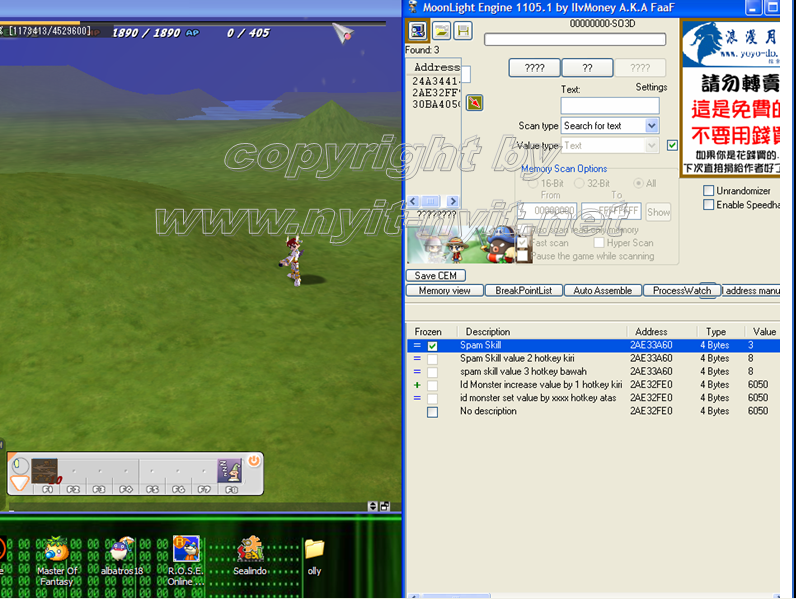Open ProcessWatch
Image resolution: width=796 pixels, height=600 pixels.
(682, 290)
